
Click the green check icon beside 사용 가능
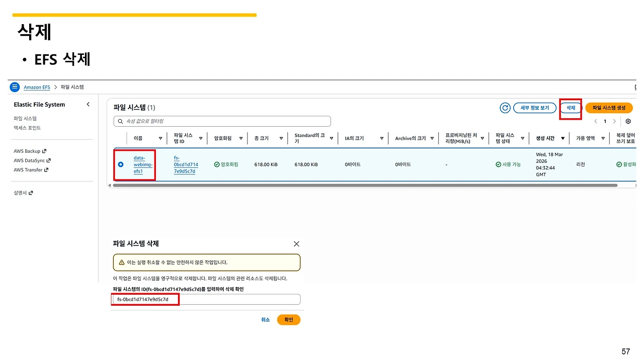(498, 164)
